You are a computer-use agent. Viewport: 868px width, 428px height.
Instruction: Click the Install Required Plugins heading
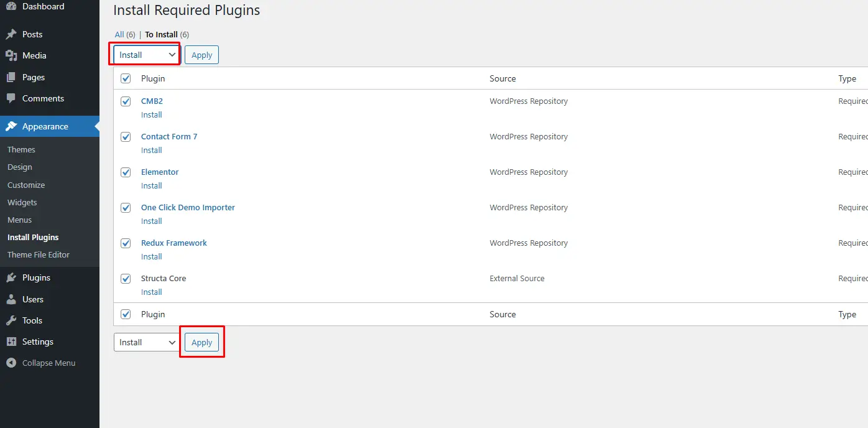tap(187, 11)
